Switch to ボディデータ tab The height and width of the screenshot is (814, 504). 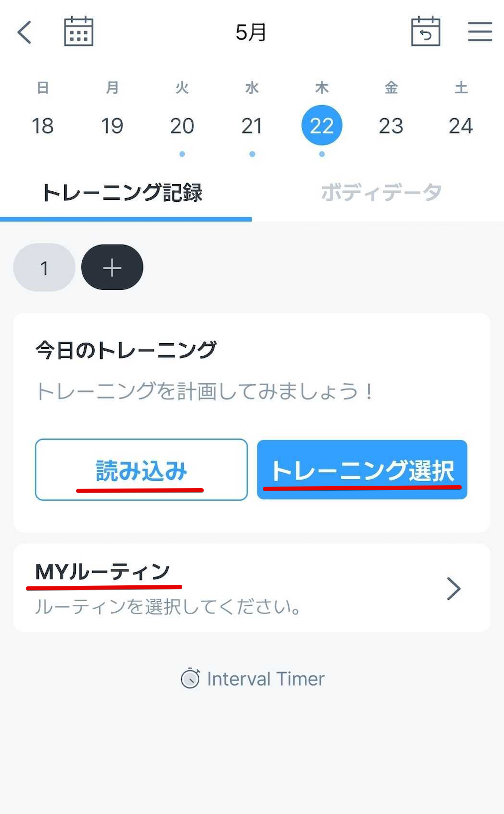tap(381, 192)
